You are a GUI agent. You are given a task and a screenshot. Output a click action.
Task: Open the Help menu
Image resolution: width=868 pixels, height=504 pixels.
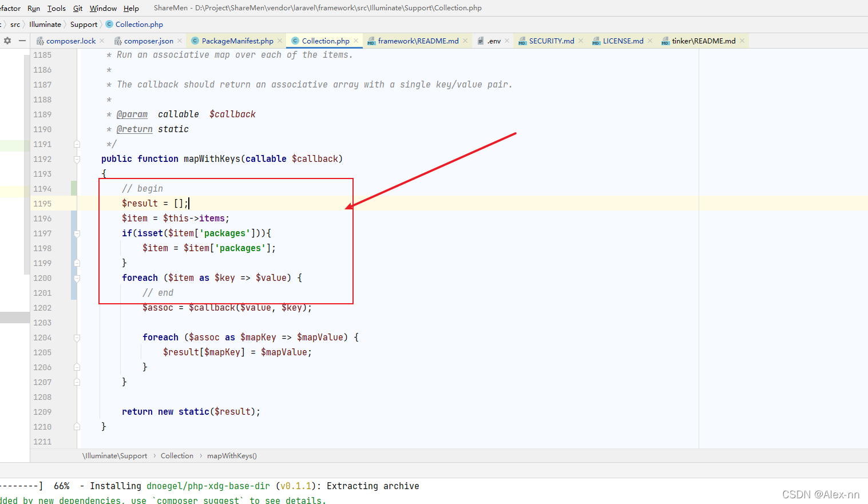coord(131,8)
